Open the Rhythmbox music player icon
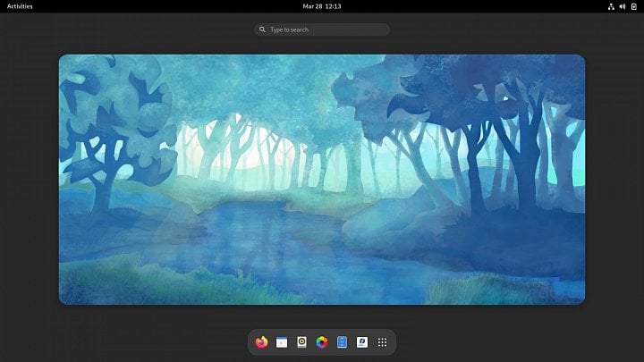644x362 pixels. (x=301, y=341)
